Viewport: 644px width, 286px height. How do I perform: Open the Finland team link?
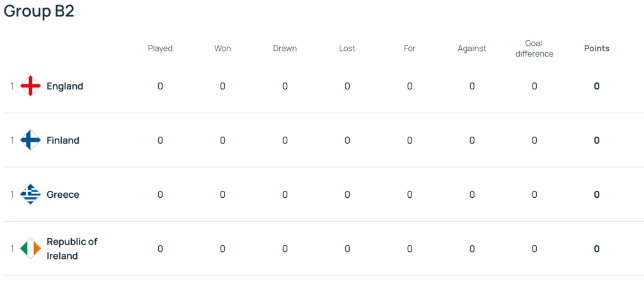(63, 140)
